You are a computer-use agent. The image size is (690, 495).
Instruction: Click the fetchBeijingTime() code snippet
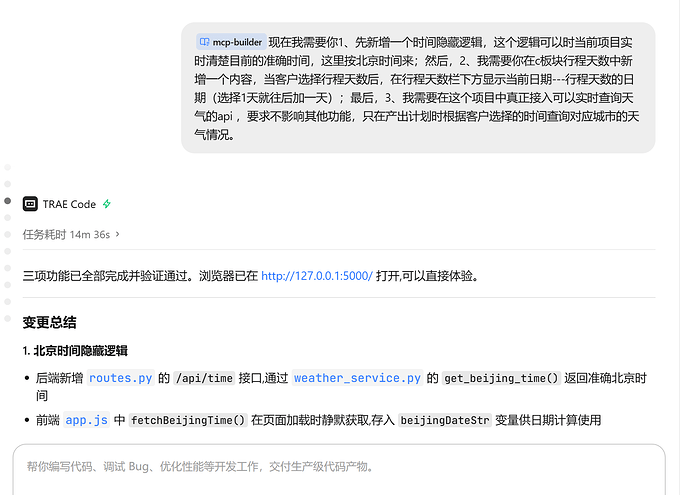[188, 420]
